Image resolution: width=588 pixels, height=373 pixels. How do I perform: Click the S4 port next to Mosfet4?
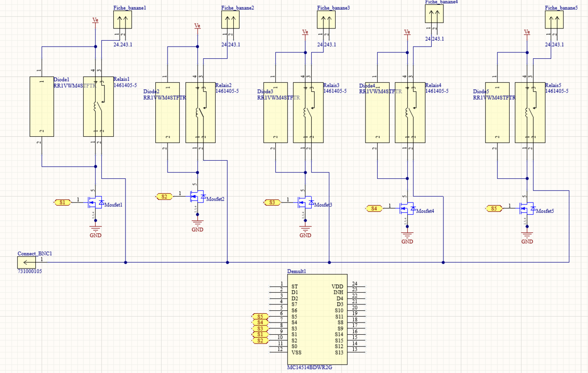pos(374,208)
